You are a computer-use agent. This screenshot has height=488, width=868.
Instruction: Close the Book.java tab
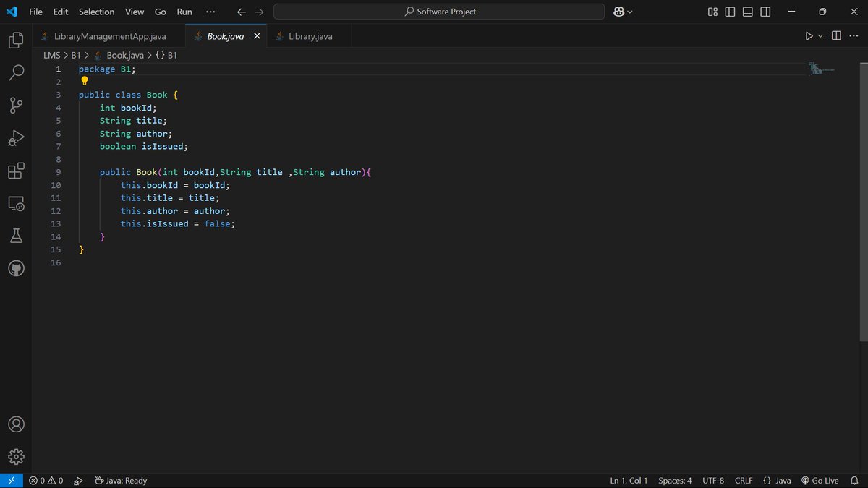click(257, 36)
